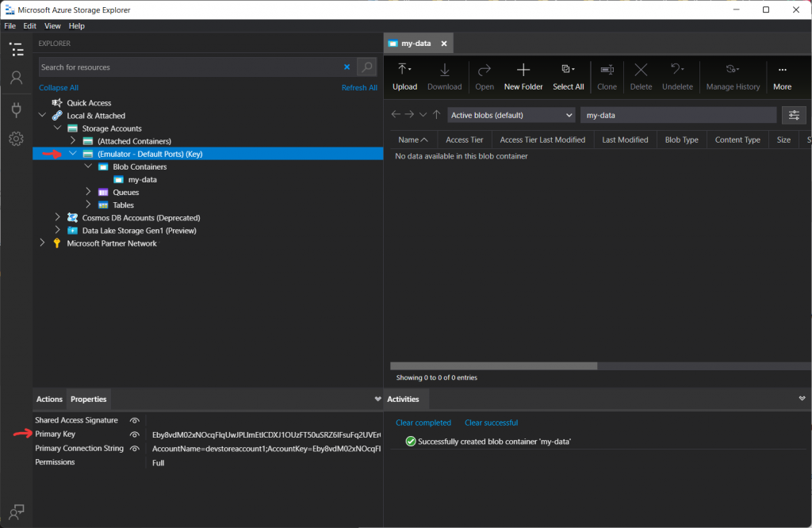Open the Explorer view in the sidebar
This screenshot has height=528, width=812.
(17, 49)
